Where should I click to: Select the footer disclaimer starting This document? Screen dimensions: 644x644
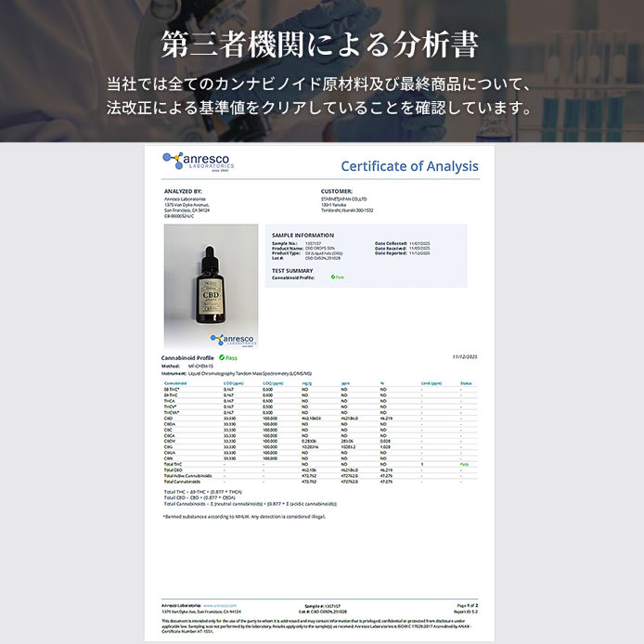pos(316,626)
